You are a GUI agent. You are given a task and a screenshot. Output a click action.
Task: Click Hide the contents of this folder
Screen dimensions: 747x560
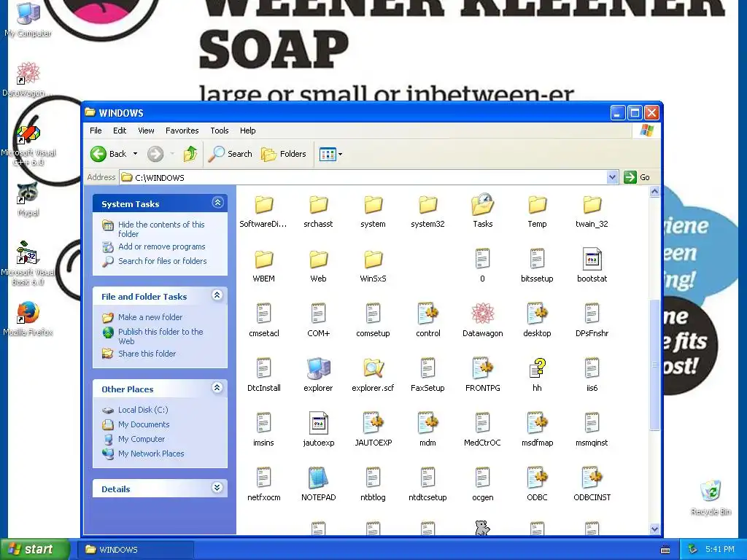[161, 229]
